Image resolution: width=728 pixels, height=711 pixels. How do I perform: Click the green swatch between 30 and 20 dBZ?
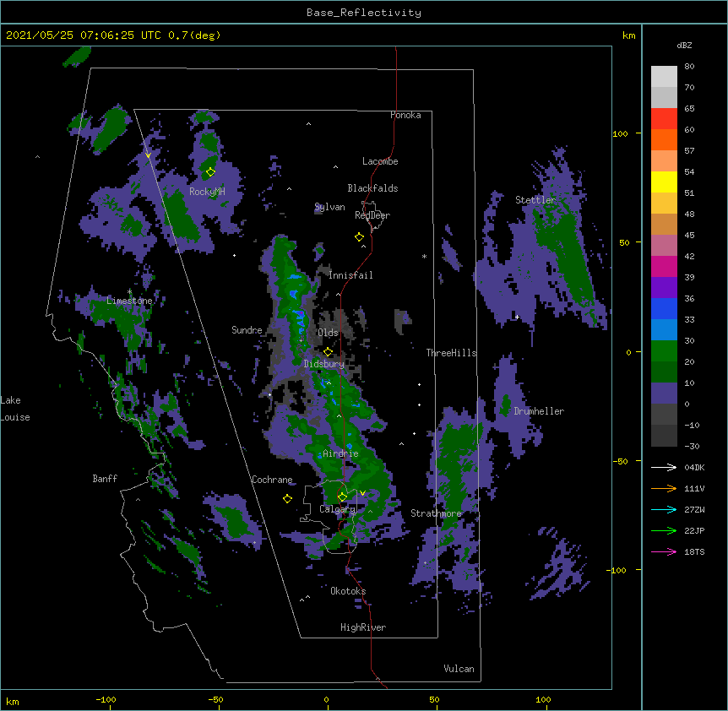coord(664,351)
